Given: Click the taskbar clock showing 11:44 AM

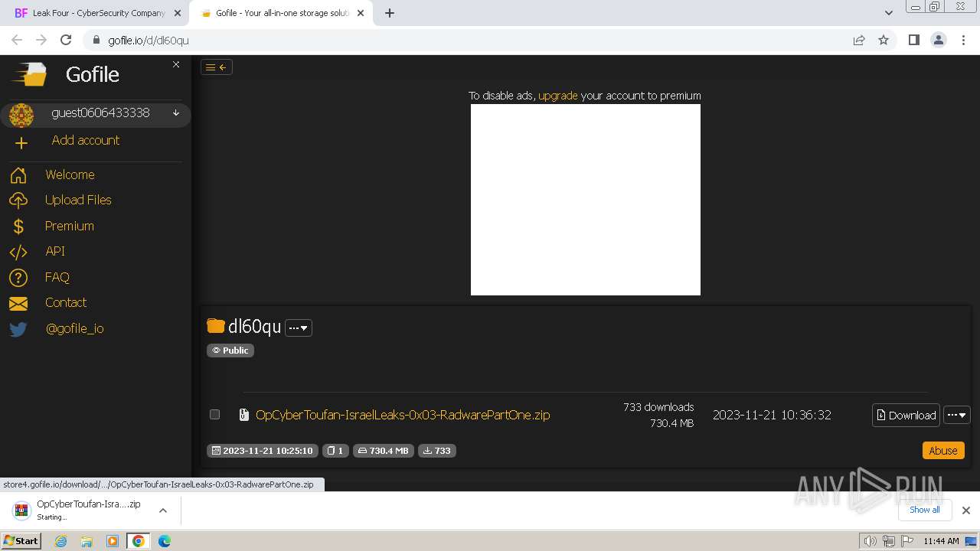Looking at the screenshot, I should point(941,541).
